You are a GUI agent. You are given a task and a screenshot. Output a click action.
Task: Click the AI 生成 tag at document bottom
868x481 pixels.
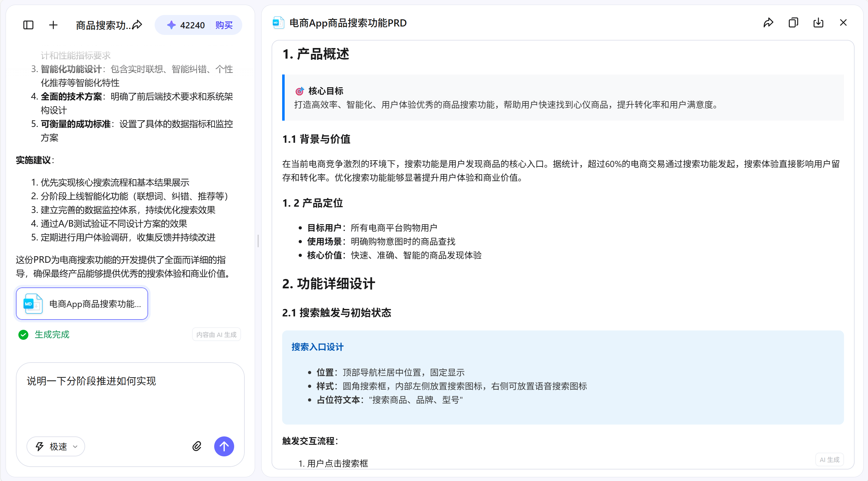coord(829,459)
